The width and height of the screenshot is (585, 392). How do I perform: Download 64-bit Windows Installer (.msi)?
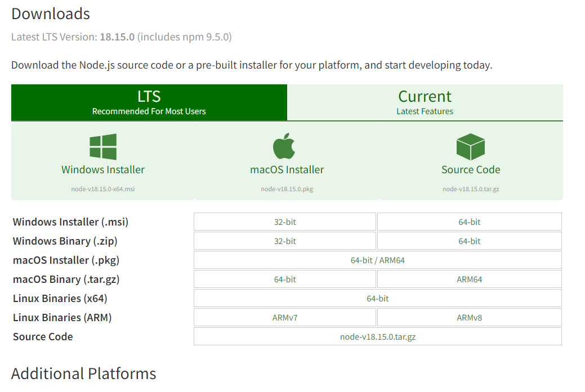pos(470,222)
